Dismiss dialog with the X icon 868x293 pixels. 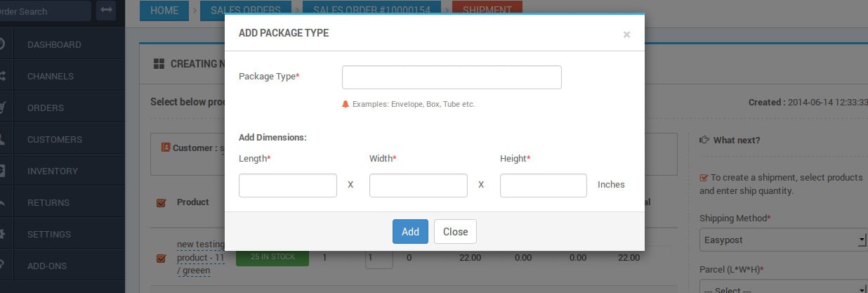626,34
